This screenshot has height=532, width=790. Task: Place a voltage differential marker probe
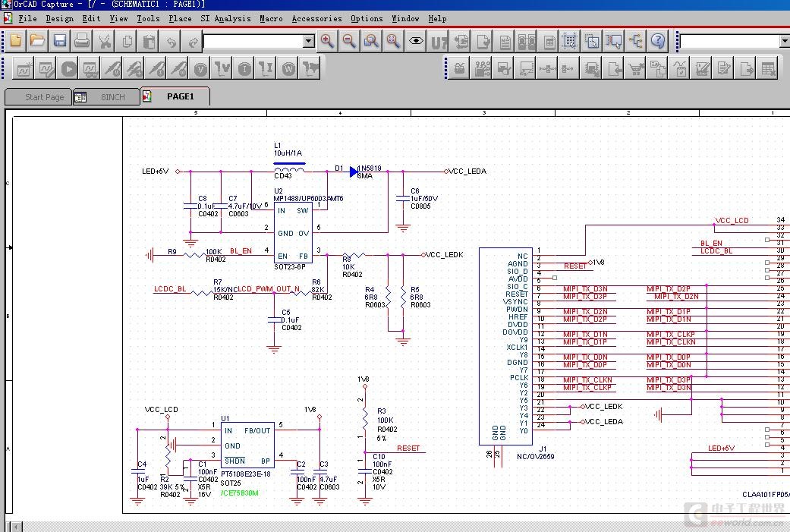(134, 68)
